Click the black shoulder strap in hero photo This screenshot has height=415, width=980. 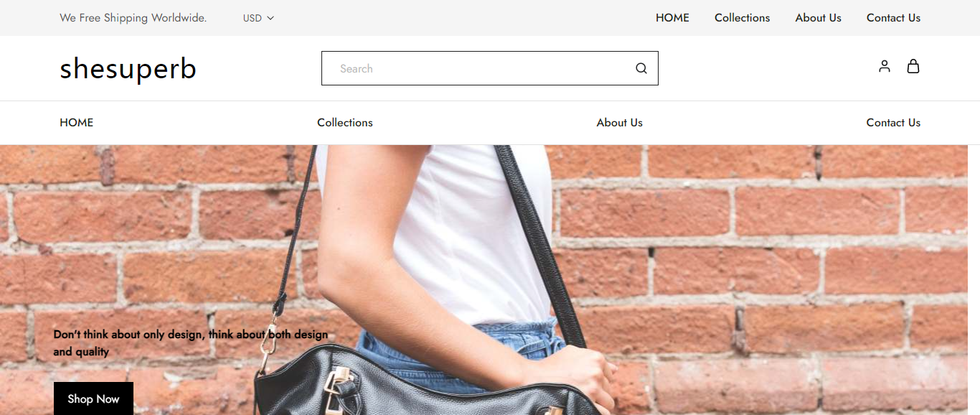tap(538, 237)
